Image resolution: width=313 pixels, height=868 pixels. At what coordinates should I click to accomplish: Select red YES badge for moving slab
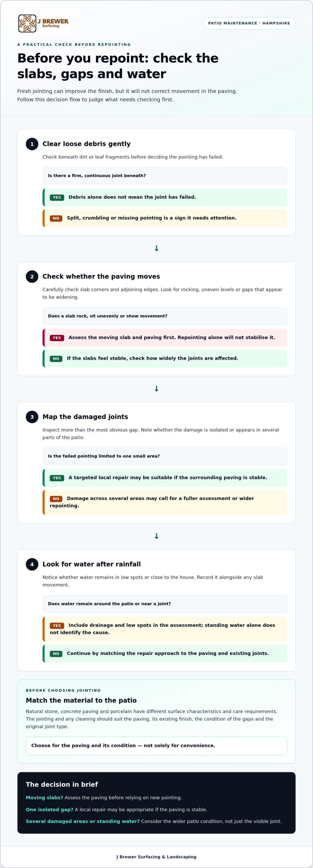click(57, 338)
